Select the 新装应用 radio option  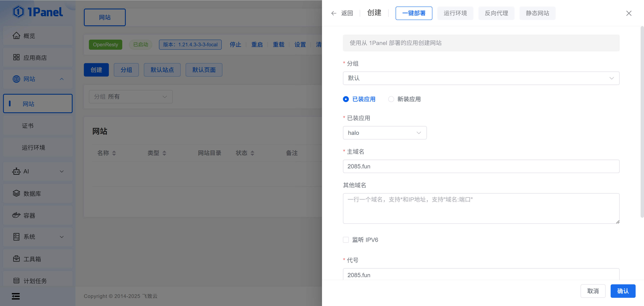click(x=391, y=99)
